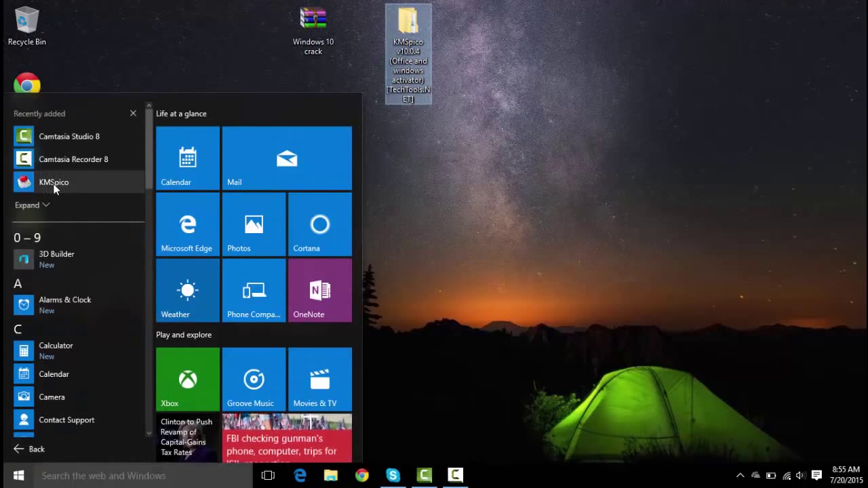The height and width of the screenshot is (488, 868).
Task: Open the Clinton capital-gains news tile
Action: (188, 438)
